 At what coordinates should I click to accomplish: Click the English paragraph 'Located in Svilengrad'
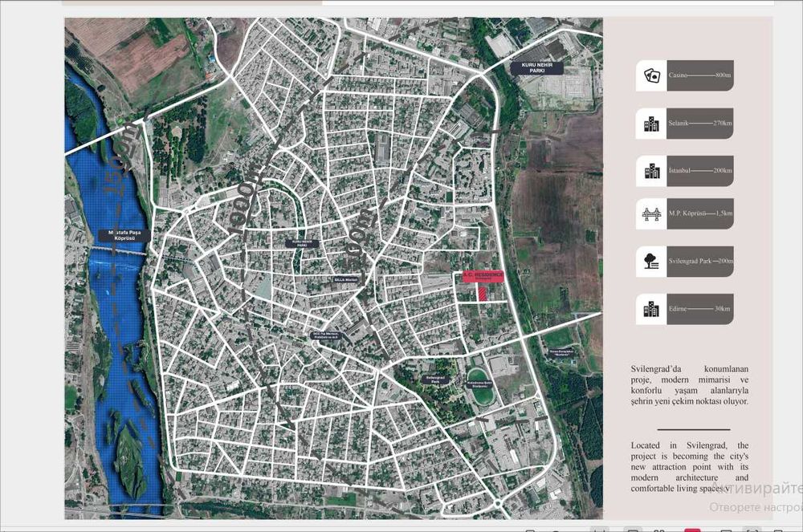pos(689,466)
